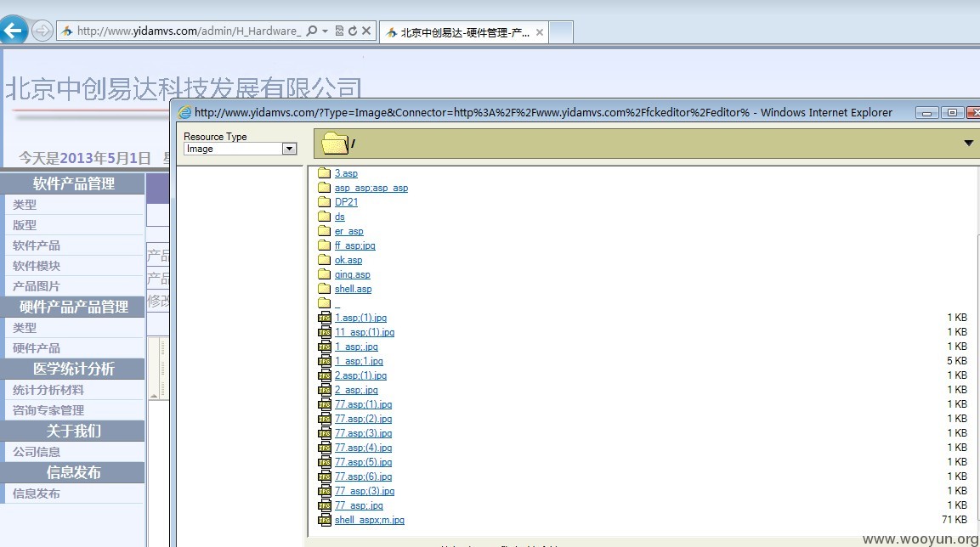980x547 pixels.
Task: Open the er_asp folder link
Action: click(x=348, y=231)
